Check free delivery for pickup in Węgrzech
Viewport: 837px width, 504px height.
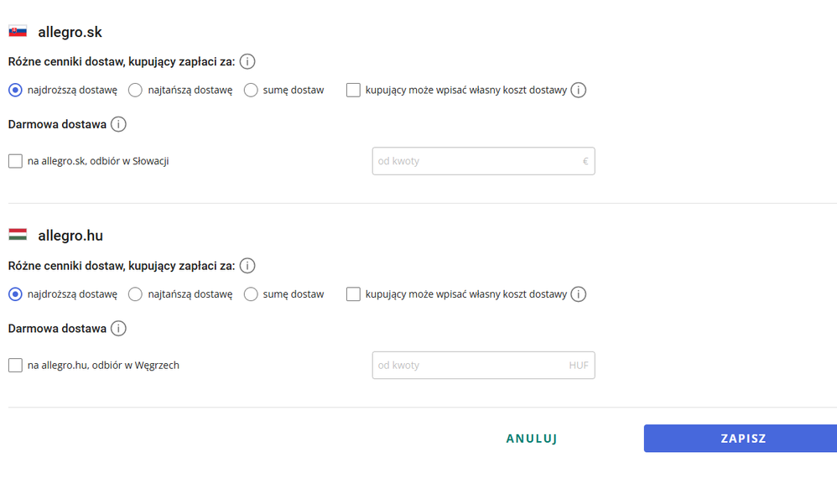[15, 366]
